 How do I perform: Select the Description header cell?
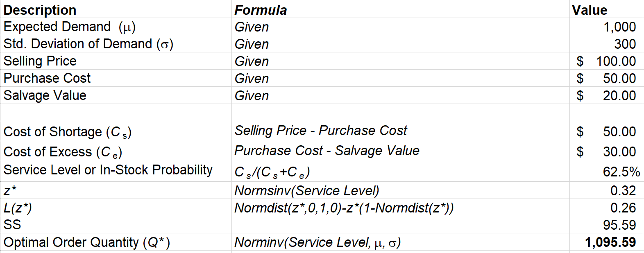click(117, 10)
